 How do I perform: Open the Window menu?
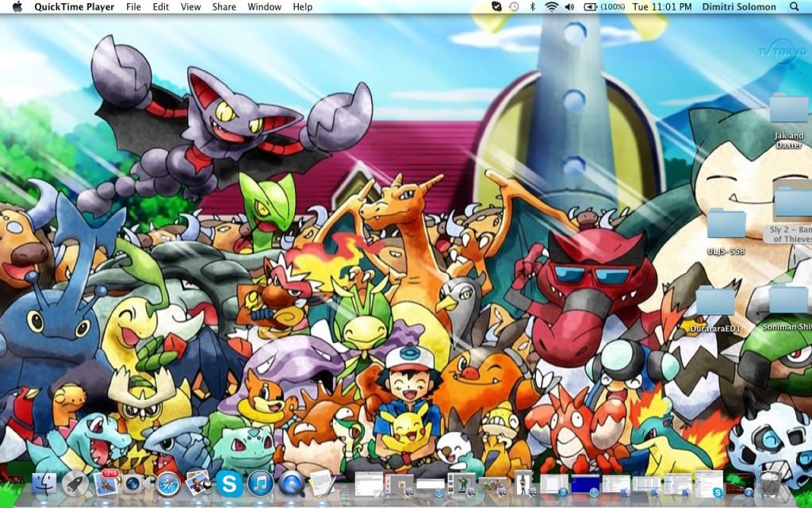[264, 6]
